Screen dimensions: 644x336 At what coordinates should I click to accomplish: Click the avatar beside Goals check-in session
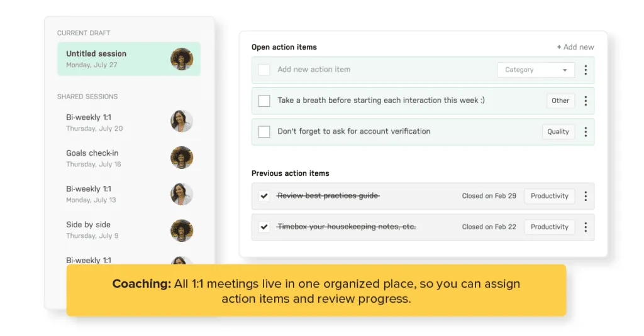182,158
